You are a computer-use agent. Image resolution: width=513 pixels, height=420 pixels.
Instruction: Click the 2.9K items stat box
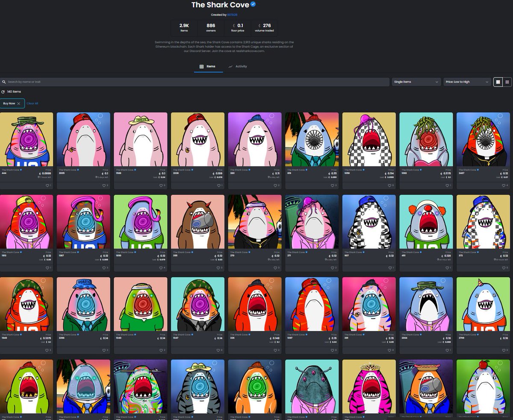(184, 28)
